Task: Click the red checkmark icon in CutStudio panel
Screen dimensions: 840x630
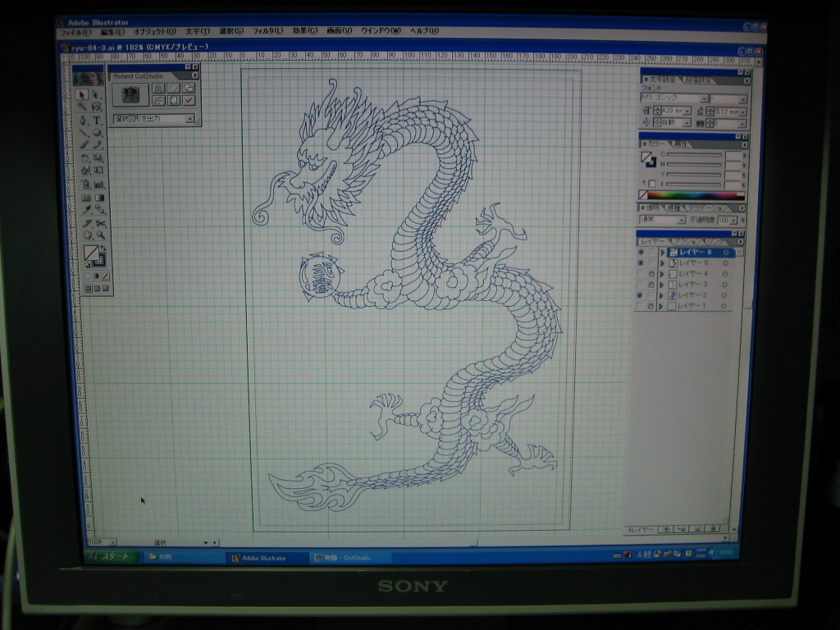Action: coord(189,100)
